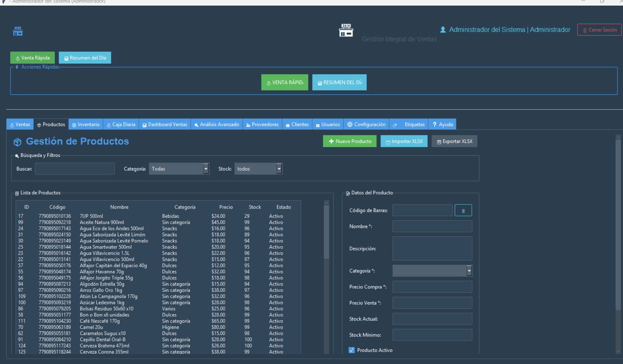
Task: Toggle the Producto Activo checkbox
Action: 351,350
